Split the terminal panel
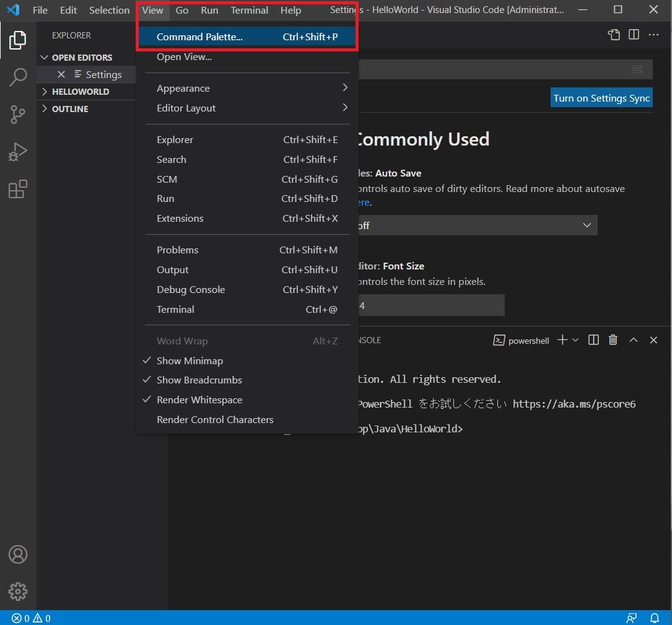The image size is (672, 625). pyautogui.click(x=593, y=339)
